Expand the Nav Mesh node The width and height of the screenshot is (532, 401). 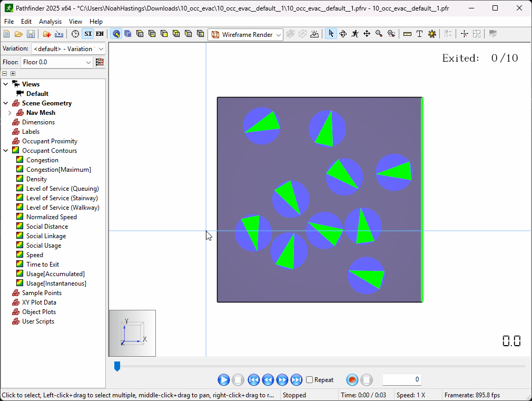(10, 113)
